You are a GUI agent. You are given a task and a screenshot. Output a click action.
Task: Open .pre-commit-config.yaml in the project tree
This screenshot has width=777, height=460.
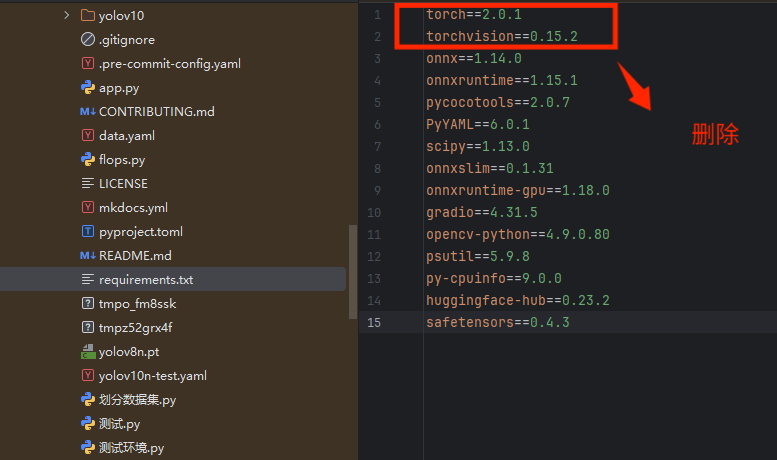[170, 64]
